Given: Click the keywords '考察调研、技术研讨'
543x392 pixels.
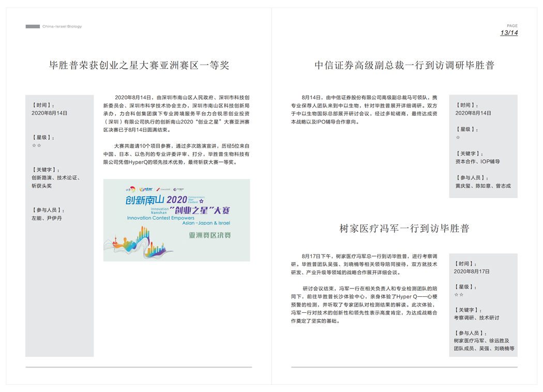Looking at the screenshot, I should click(476, 318).
